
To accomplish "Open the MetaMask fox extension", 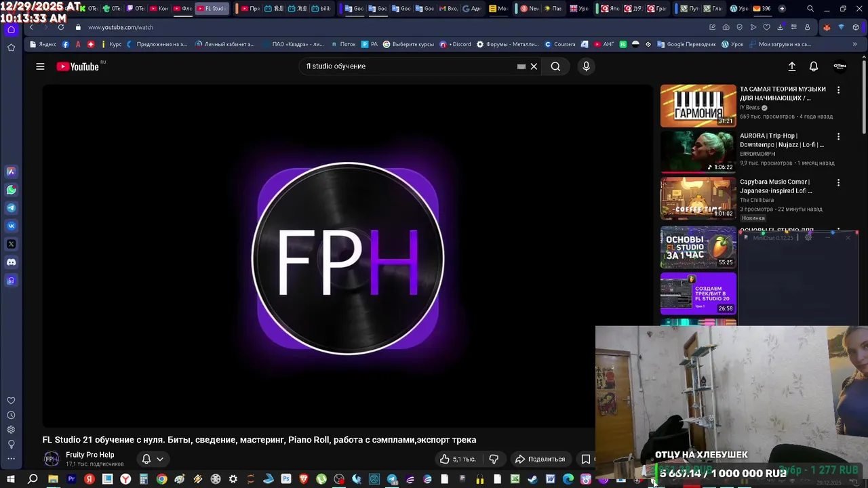I will point(826,27).
